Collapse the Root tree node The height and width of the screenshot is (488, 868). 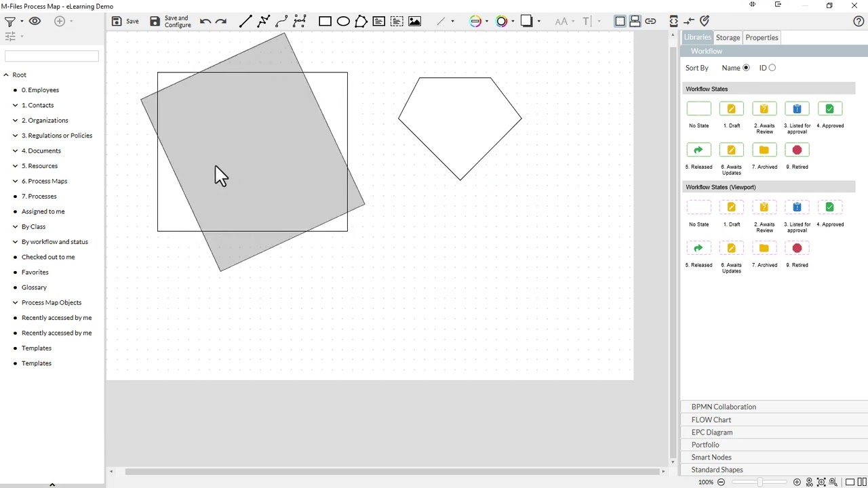(6, 75)
